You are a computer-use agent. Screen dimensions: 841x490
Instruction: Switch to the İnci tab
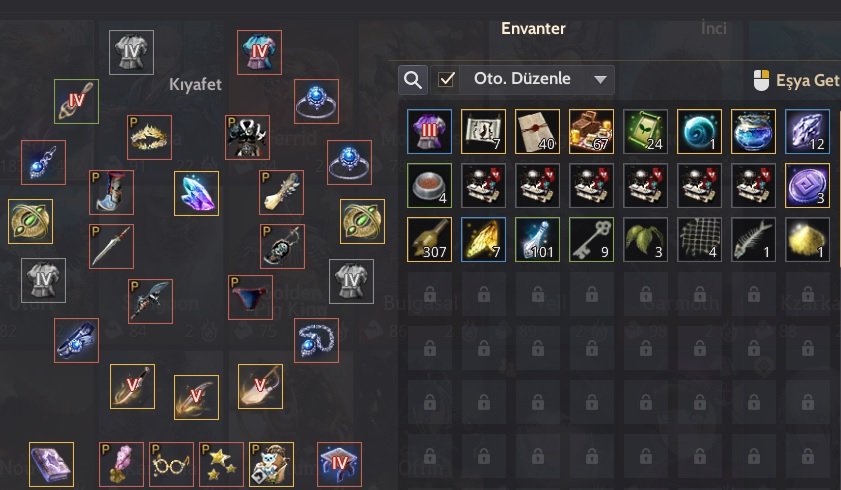tap(713, 28)
